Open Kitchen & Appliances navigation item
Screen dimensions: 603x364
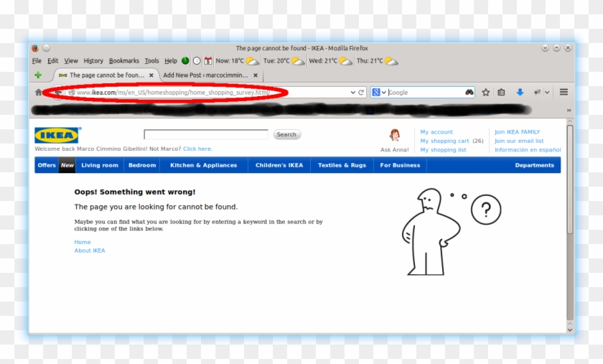[x=203, y=165]
